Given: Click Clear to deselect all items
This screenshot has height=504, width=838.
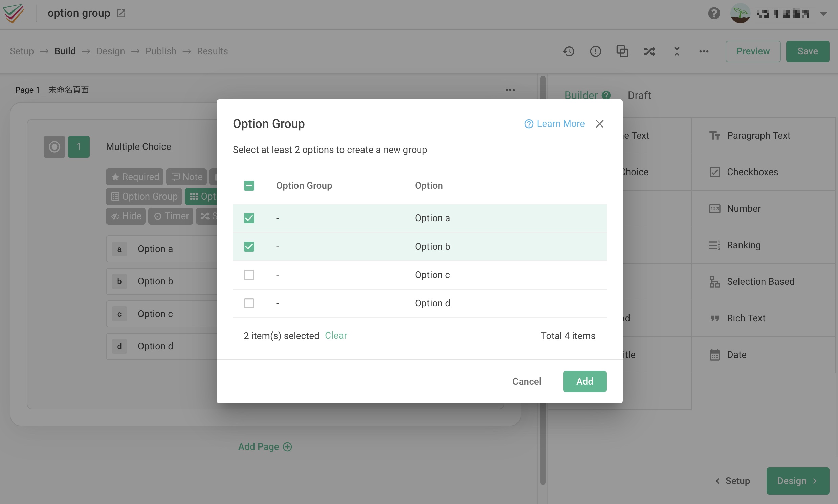Looking at the screenshot, I should (336, 335).
